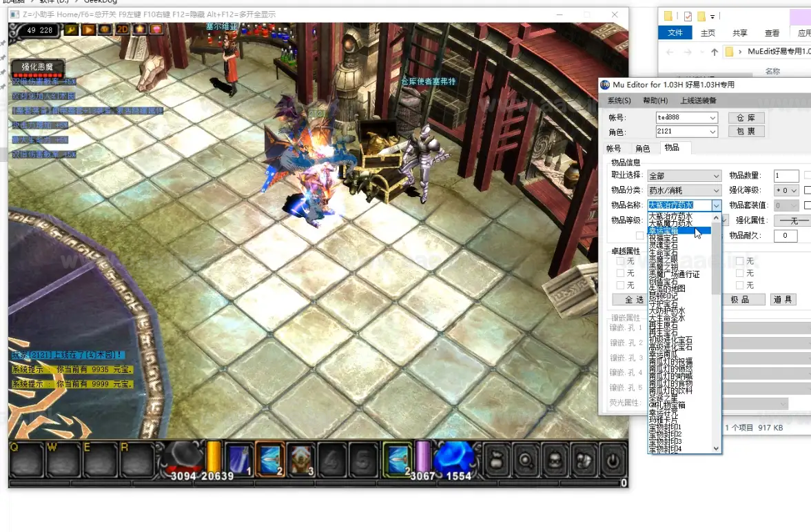Click the pink gem icon in the game's top bar
The image size is (811, 532).
coord(156,30)
